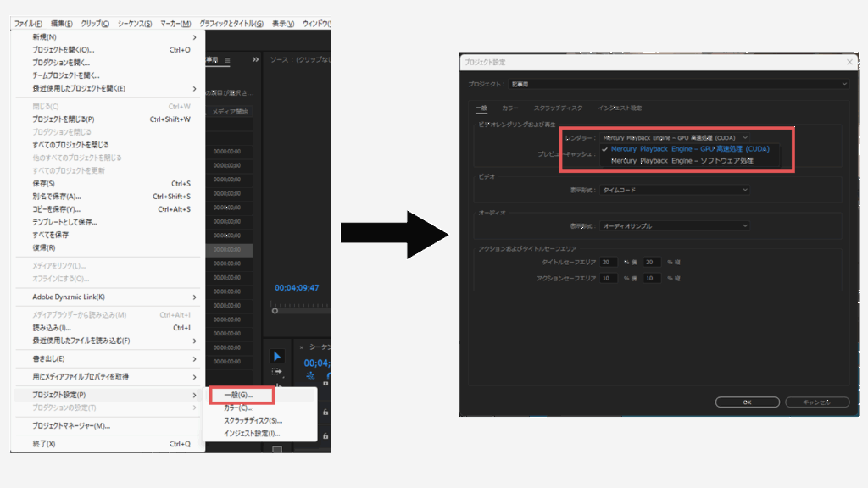Select インジェスト設定(I) submenu entry
Viewport: 868px width, 488px height.
pos(251,433)
